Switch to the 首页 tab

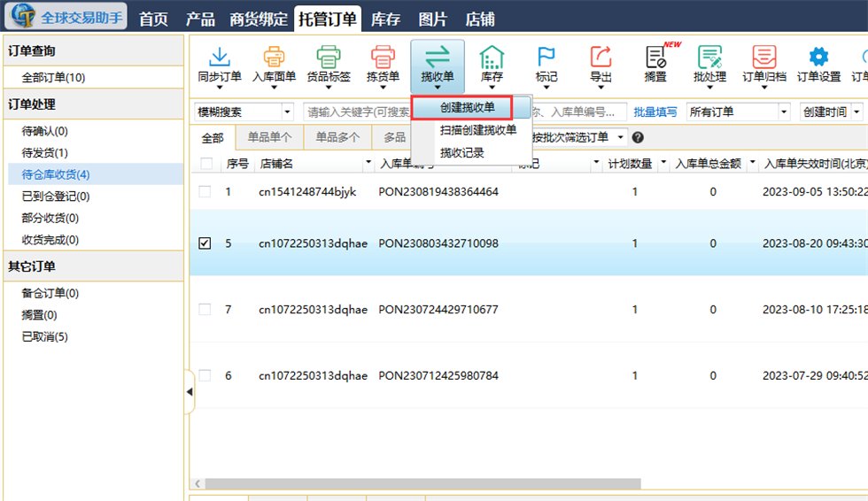point(153,19)
